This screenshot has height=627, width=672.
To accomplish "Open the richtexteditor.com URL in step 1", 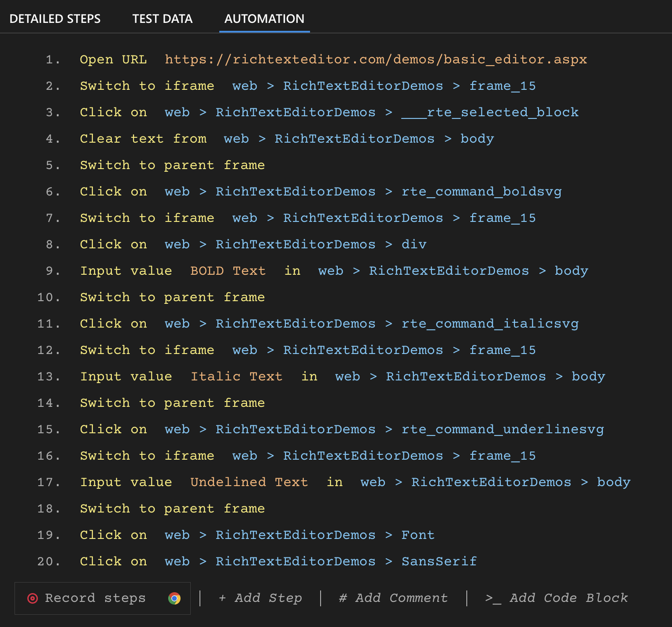I will click(375, 59).
